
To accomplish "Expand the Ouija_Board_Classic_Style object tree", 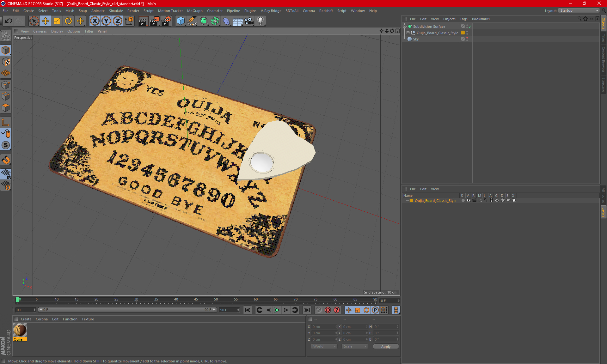I will (x=408, y=33).
